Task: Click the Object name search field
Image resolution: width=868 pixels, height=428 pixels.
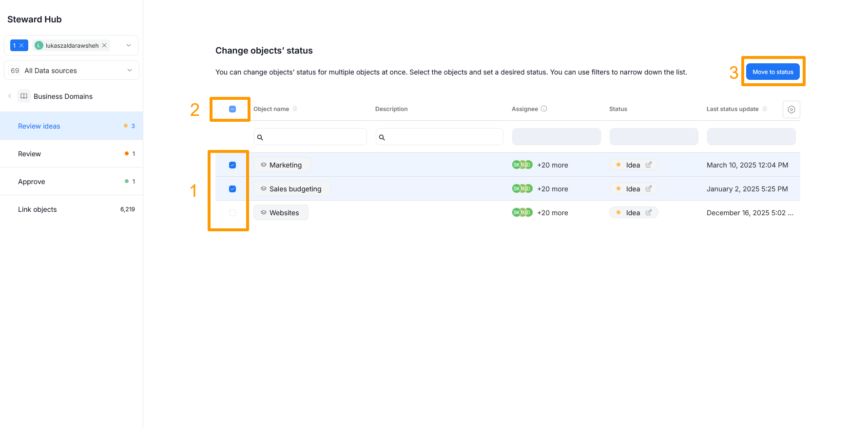Action: click(x=314, y=137)
